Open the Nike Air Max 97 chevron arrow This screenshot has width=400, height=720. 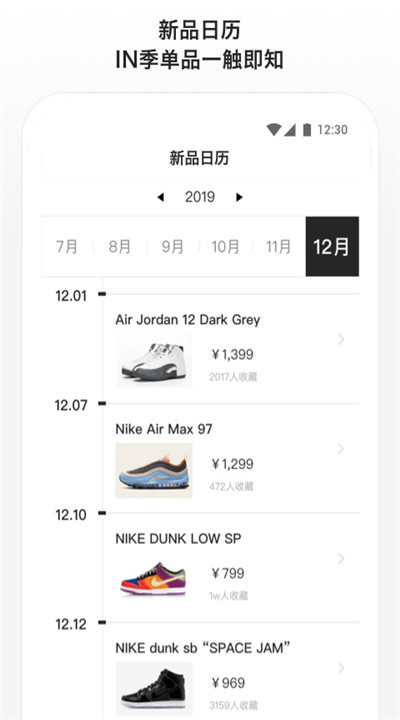point(341,449)
